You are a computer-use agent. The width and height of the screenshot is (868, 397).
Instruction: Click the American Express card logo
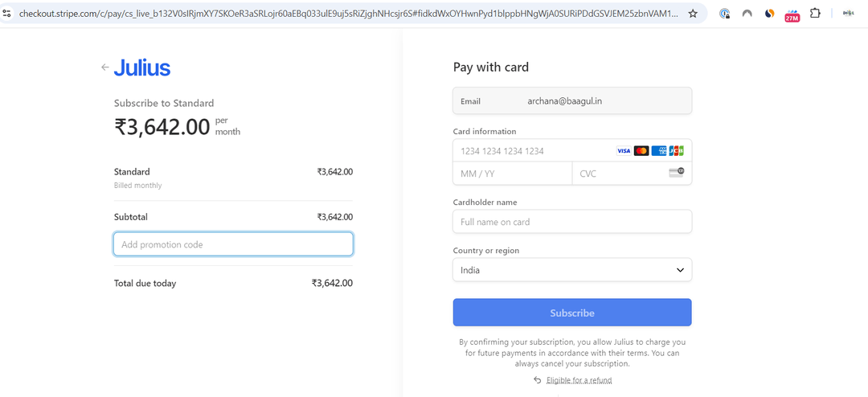[659, 151]
